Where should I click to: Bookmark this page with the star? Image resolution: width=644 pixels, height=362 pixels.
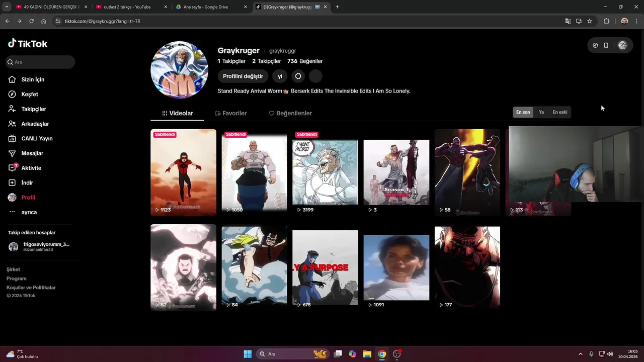590,21
